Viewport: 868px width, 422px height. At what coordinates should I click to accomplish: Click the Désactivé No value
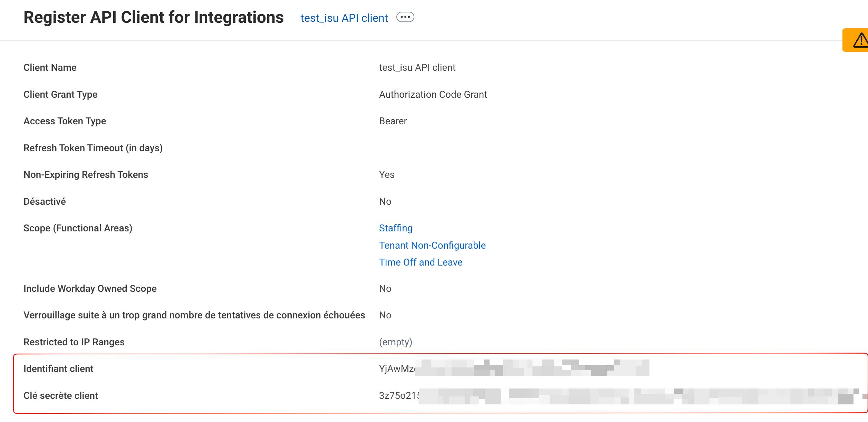[x=385, y=202]
